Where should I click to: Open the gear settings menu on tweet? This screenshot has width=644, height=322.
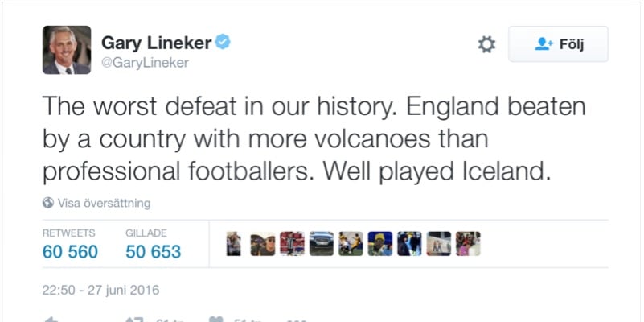pyautogui.click(x=486, y=44)
